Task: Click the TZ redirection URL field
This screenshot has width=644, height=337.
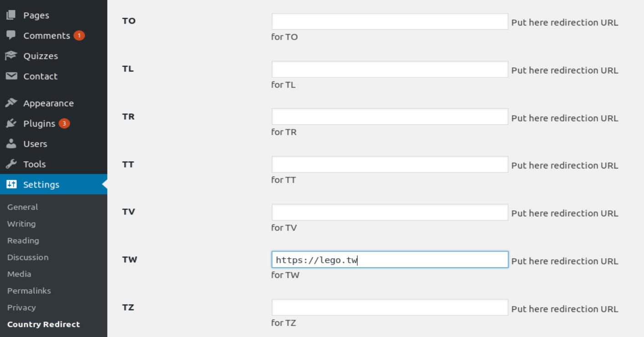Action: click(390, 307)
